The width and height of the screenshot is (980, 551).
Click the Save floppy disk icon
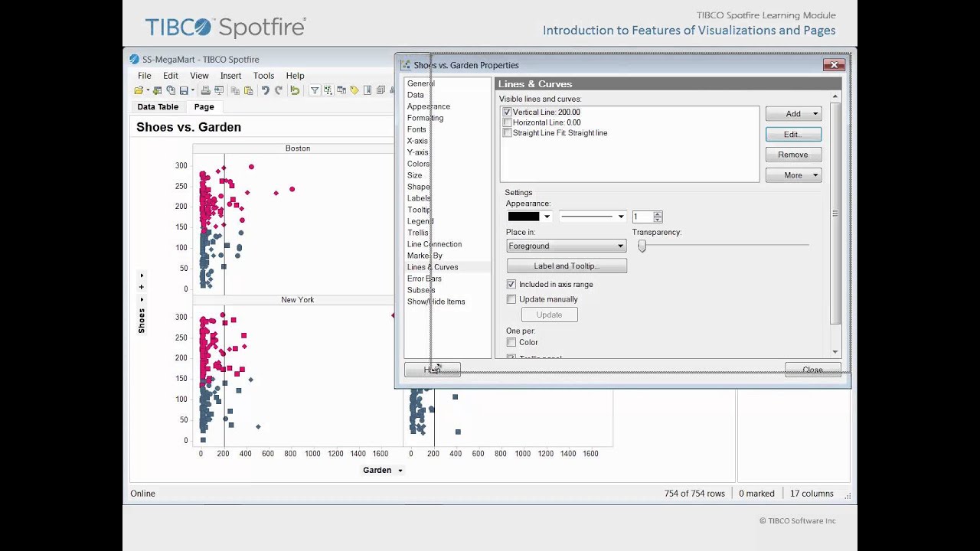[184, 90]
